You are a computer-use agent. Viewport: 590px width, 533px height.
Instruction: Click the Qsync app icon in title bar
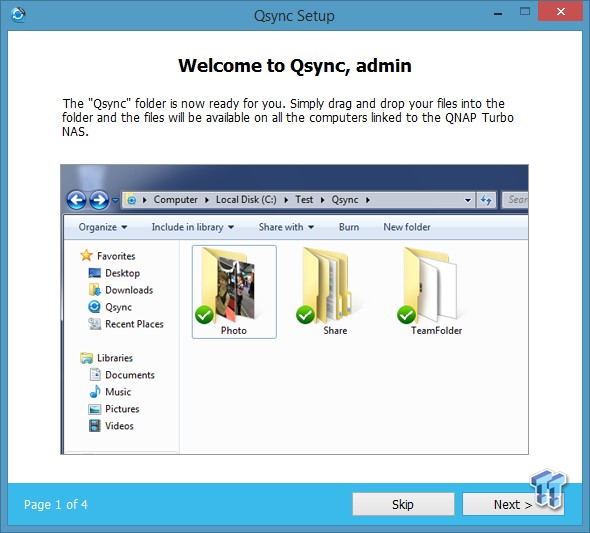coord(18,15)
